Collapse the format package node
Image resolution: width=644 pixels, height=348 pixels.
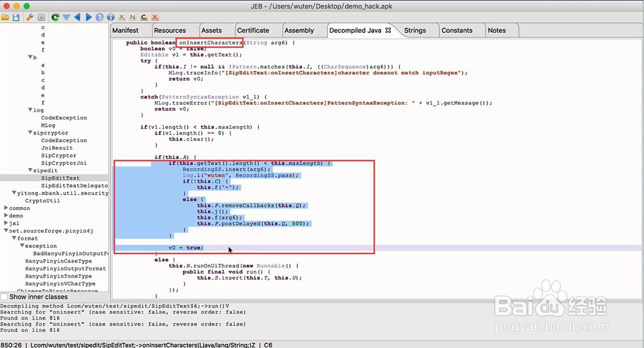[x=14, y=238]
